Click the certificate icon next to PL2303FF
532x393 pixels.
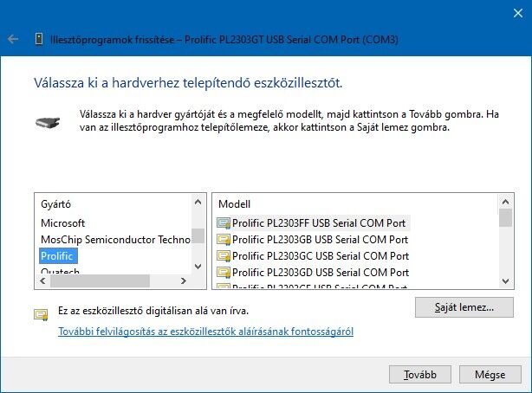[x=224, y=223]
